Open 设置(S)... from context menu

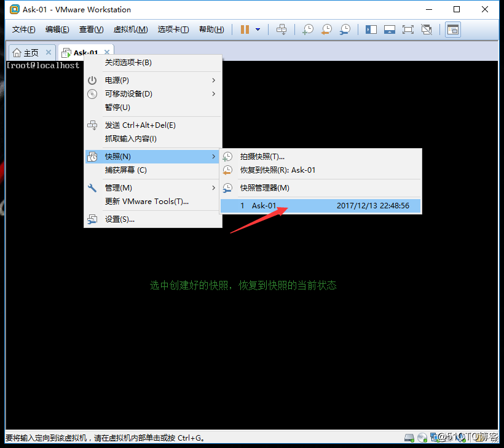tap(153, 219)
